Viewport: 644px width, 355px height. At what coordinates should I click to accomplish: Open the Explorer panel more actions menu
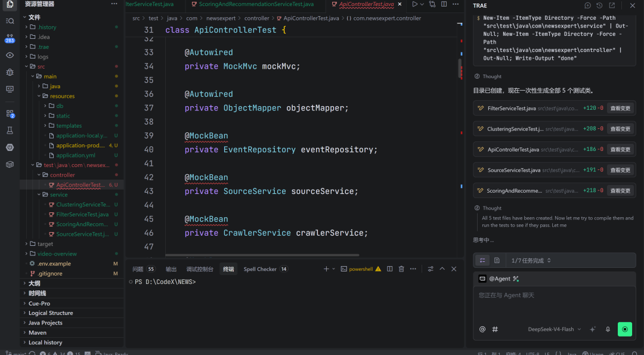point(114,4)
